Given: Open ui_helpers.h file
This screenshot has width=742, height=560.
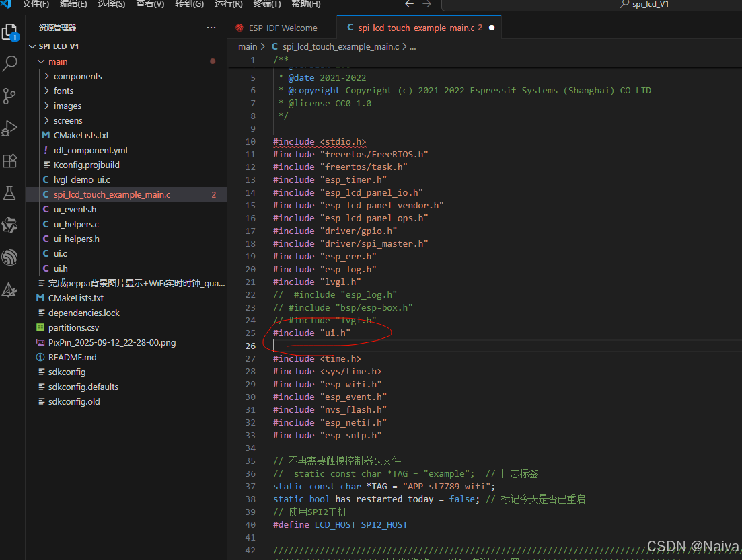Looking at the screenshot, I should [x=76, y=239].
